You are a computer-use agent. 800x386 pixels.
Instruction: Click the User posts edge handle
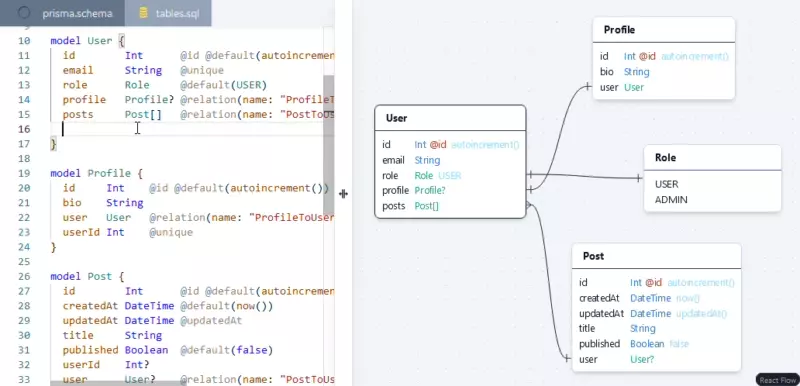pos(530,205)
